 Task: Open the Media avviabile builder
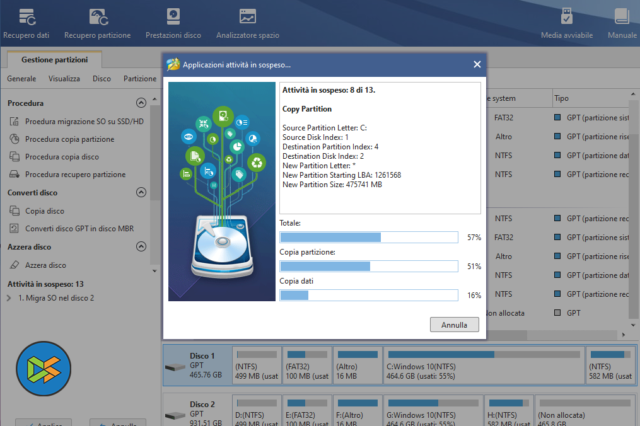(x=566, y=22)
